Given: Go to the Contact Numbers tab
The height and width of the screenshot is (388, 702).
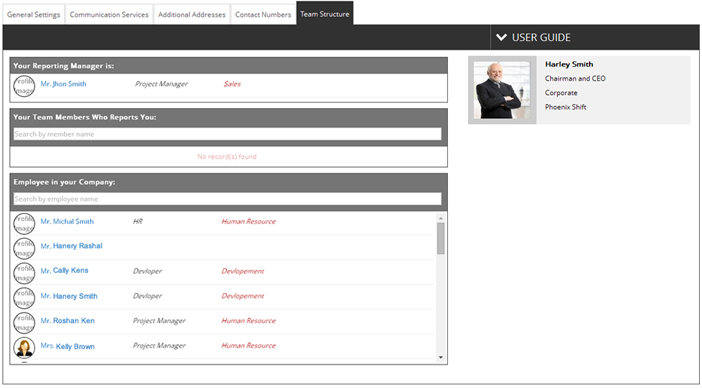Looking at the screenshot, I should pyautogui.click(x=263, y=14).
